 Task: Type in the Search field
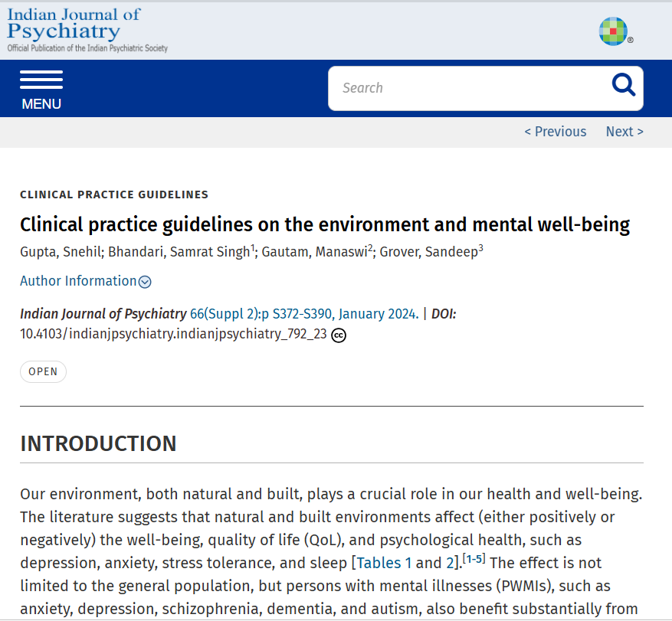(467, 88)
